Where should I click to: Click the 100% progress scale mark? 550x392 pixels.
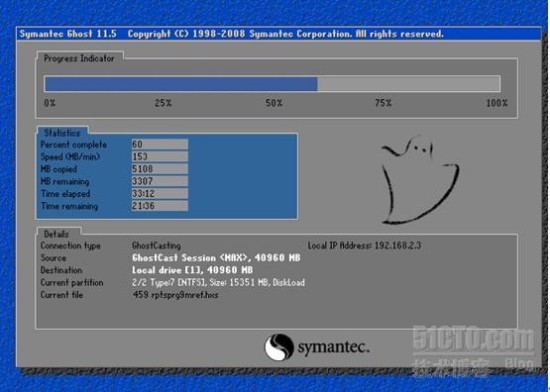coord(496,103)
